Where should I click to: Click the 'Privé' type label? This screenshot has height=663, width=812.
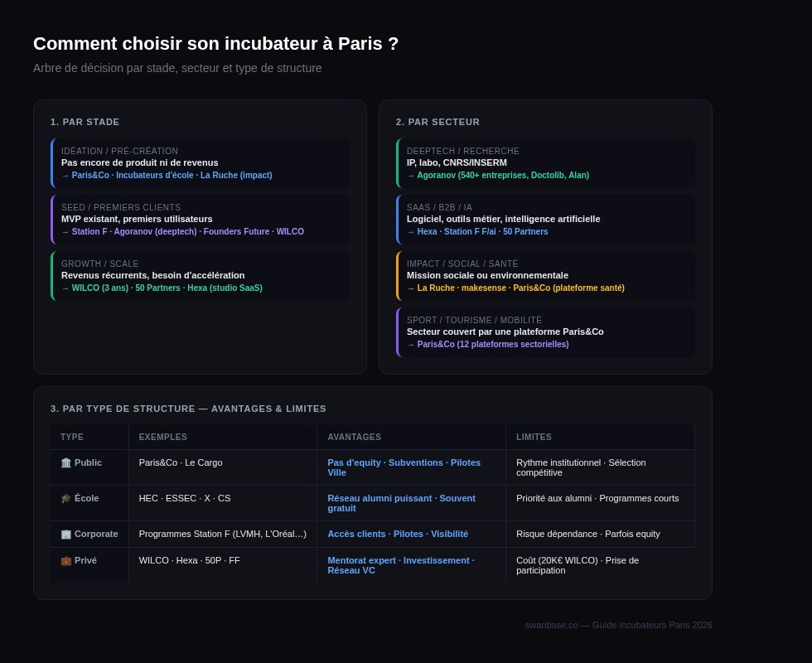[85, 560]
